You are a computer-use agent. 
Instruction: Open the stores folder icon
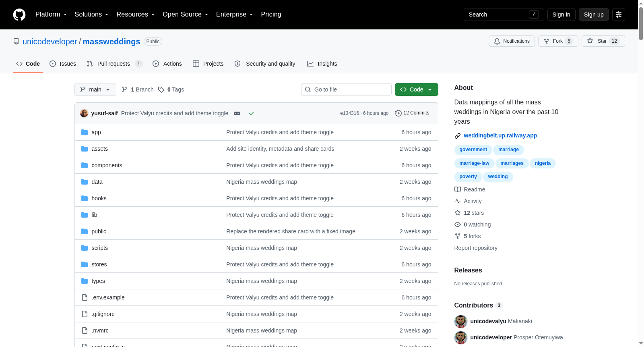tap(85, 264)
